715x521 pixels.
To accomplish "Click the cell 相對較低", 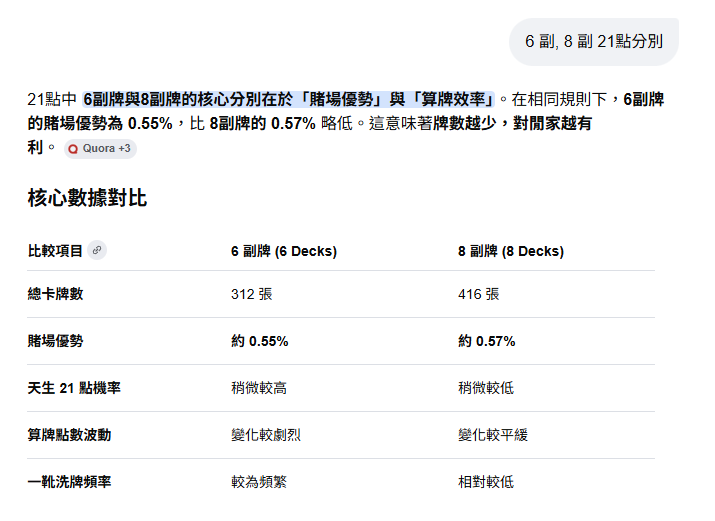I will click(486, 482).
